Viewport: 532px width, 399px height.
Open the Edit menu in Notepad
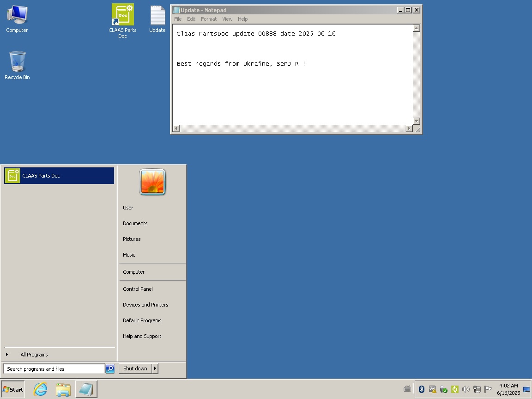pyautogui.click(x=191, y=19)
